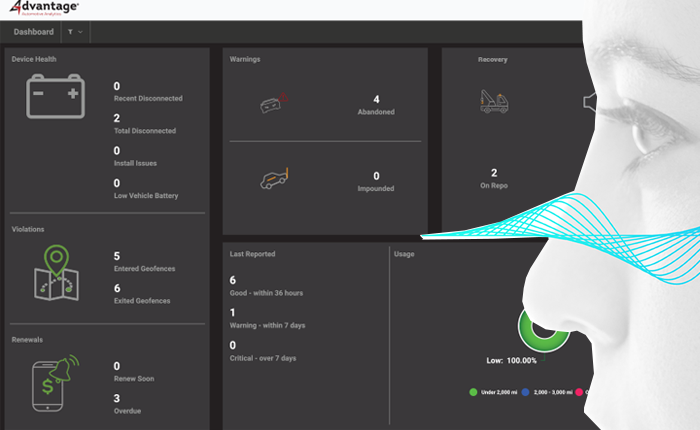
Task: Open the On Repo recovery count
Action: tap(494, 173)
